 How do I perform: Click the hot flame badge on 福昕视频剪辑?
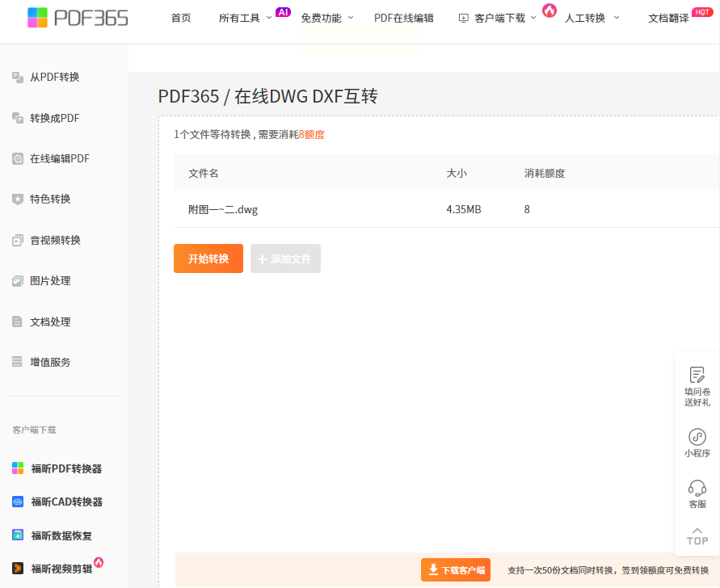[99, 562]
